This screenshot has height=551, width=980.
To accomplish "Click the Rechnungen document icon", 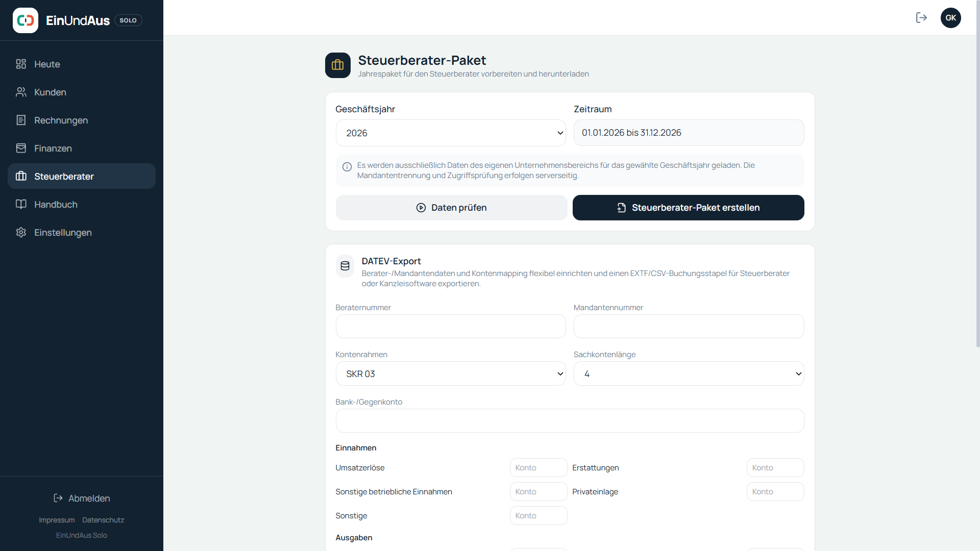I will (21, 120).
